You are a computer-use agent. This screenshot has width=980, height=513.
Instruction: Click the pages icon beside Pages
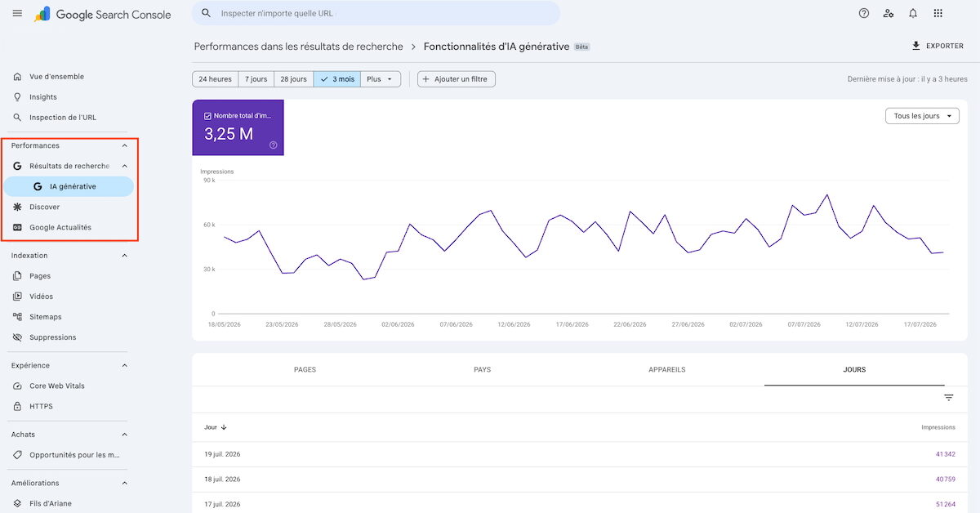click(x=17, y=276)
